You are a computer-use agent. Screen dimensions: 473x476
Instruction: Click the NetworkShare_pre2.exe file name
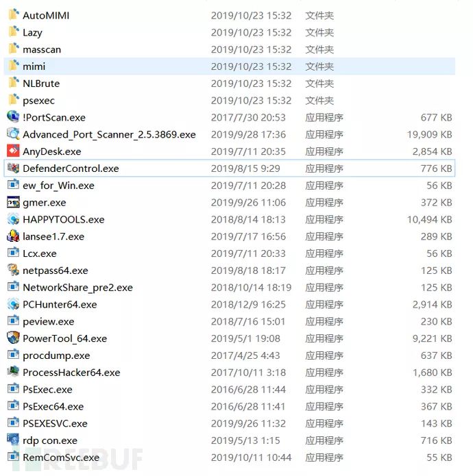point(77,288)
